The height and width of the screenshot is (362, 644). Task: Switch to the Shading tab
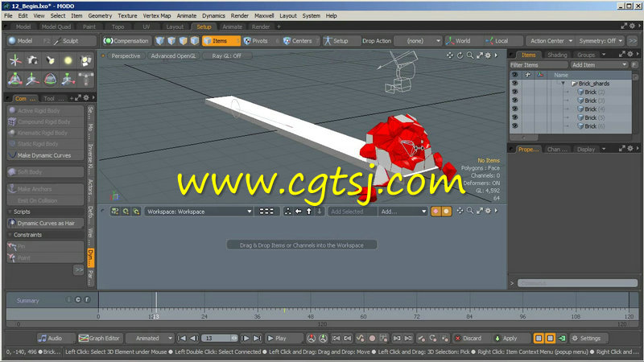pos(557,55)
